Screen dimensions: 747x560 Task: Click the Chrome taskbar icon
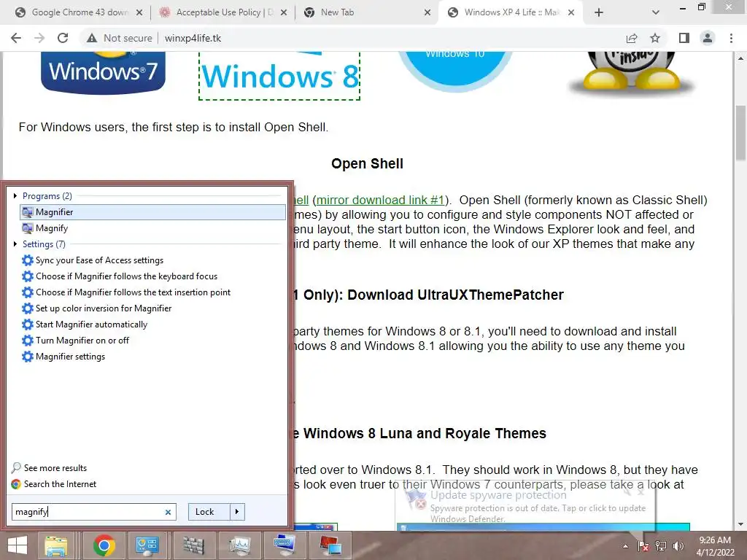(x=104, y=545)
